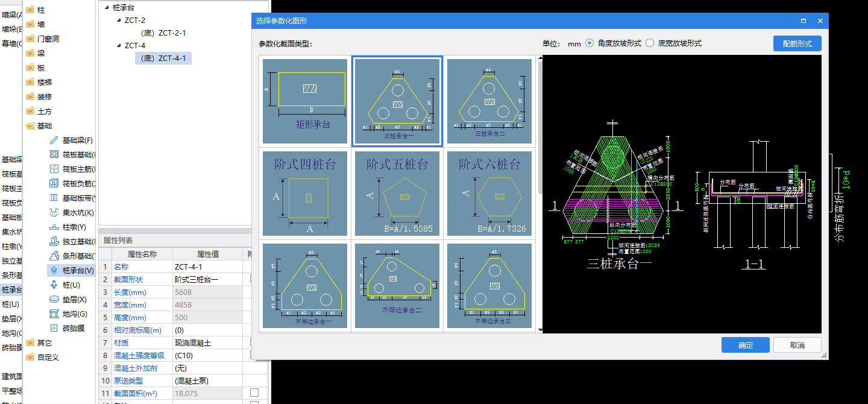Image resolution: width=868 pixels, height=404 pixels.
Task: Pick the 不等边承台二 section thumbnail
Action: [397, 286]
